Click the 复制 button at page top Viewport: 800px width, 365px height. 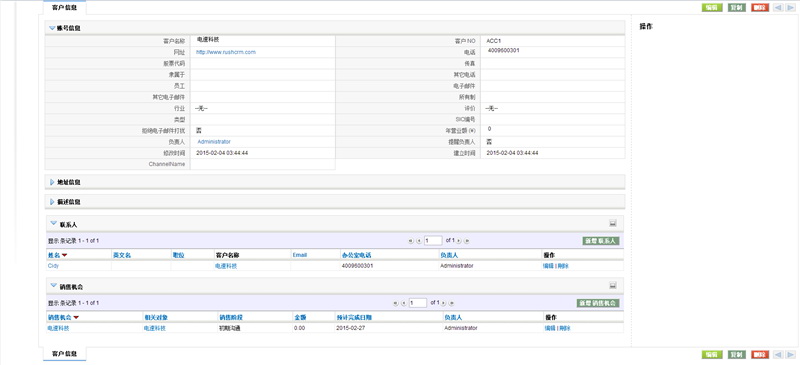click(736, 8)
